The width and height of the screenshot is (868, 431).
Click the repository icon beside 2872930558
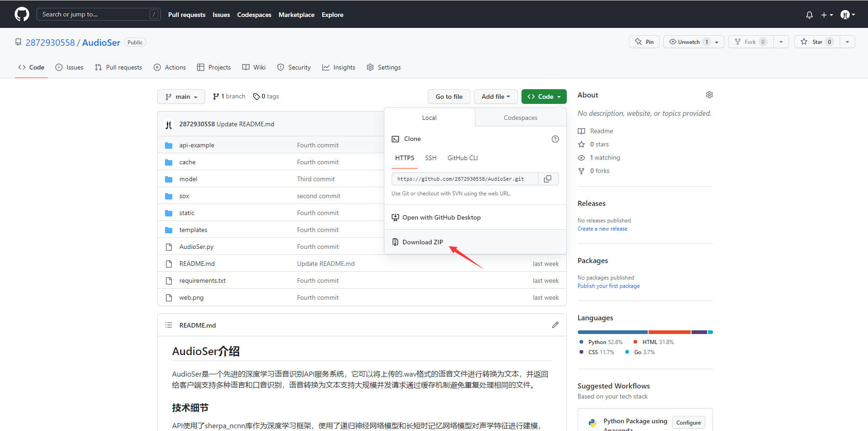[18, 42]
